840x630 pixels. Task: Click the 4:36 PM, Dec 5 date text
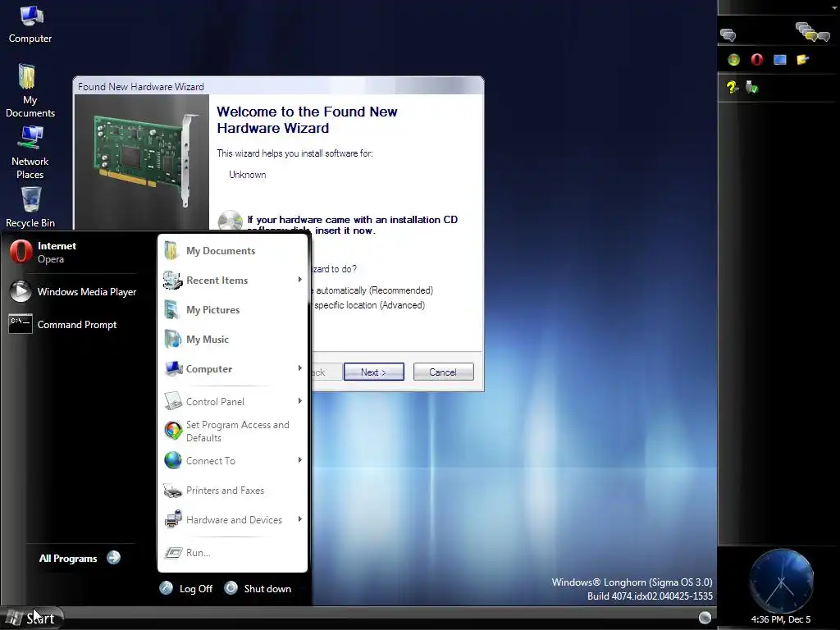point(781,620)
